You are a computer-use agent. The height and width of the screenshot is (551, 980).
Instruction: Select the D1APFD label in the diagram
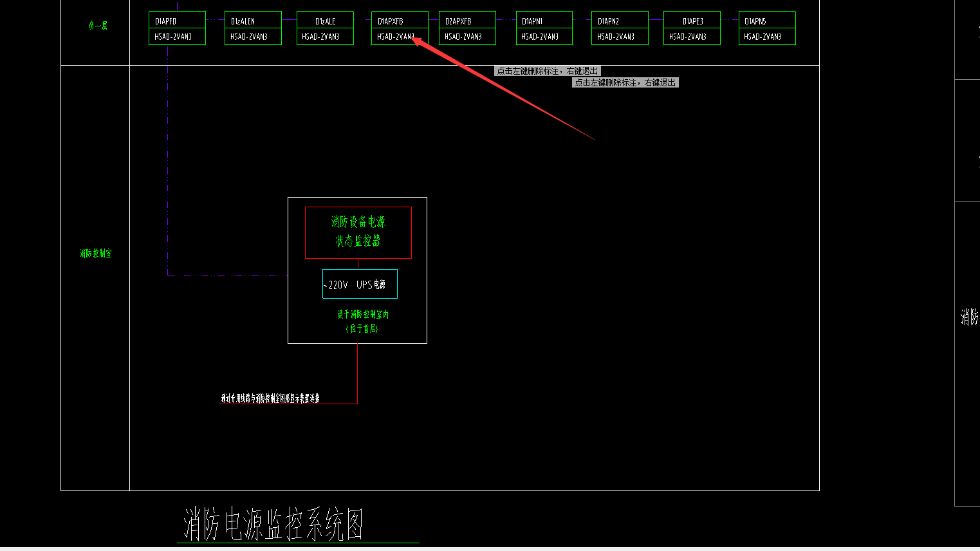tap(165, 21)
